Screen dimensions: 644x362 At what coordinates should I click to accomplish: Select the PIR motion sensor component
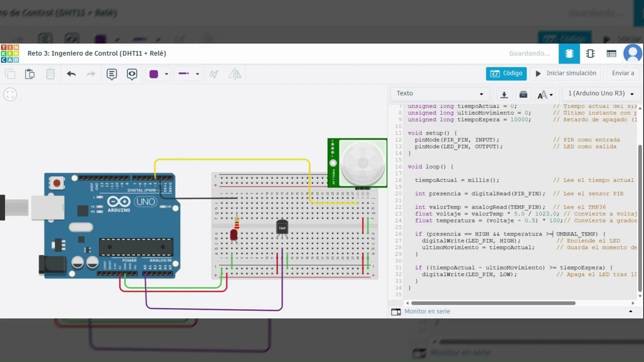click(x=357, y=163)
